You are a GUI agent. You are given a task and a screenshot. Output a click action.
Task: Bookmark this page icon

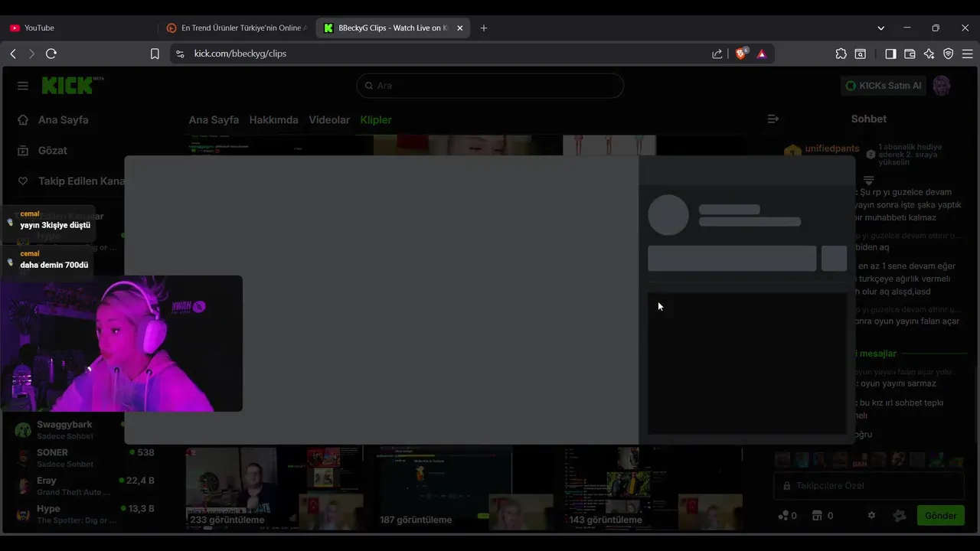click(155, 54)
